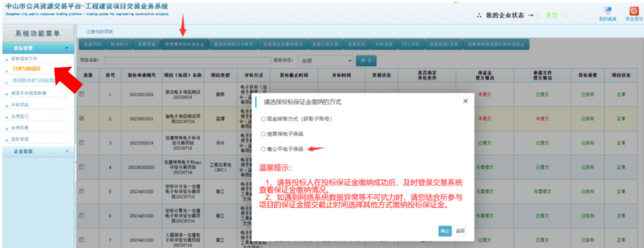Uncheck the row 2 checkbox for 2023601021
Viewport: 644px width, 248px height.
[x=82, y=118]
